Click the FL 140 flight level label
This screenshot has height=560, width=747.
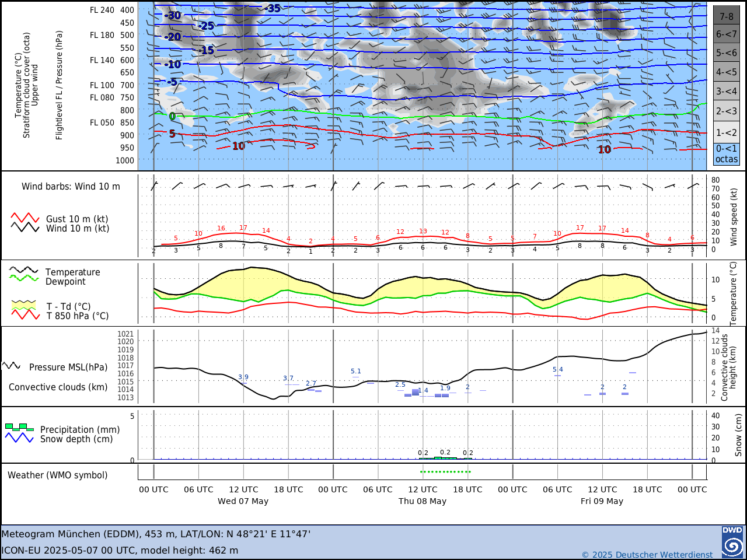(102, 60)
